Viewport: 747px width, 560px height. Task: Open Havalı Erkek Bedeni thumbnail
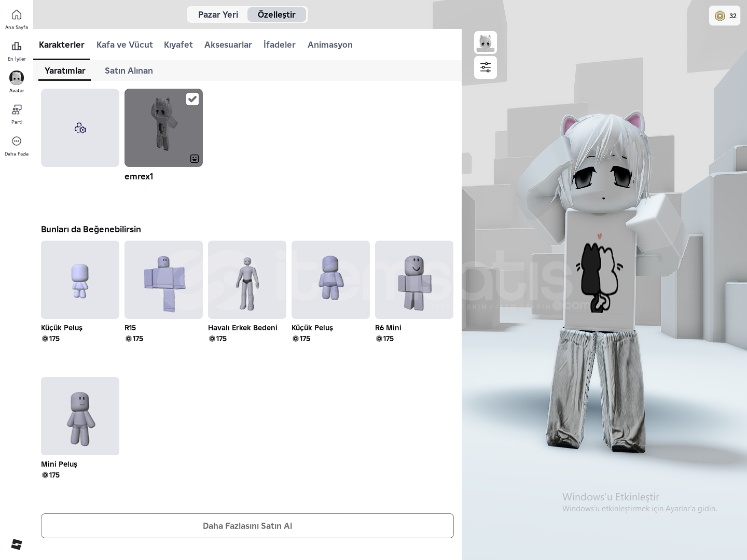[247, 279]
